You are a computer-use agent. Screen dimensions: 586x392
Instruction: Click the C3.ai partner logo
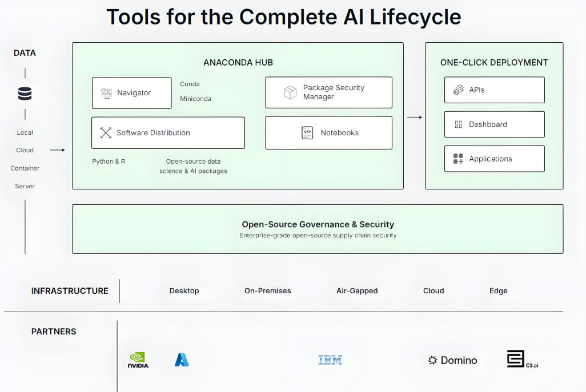pyautogui.click(x=522, y=359)
